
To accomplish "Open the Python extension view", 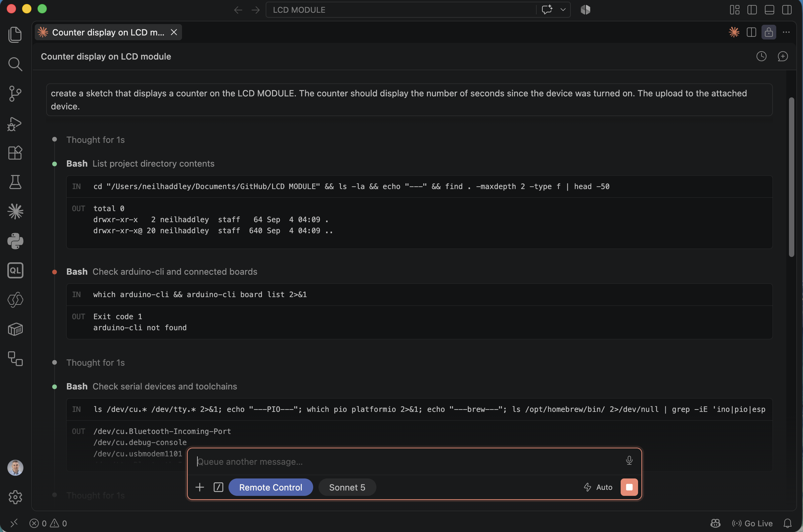I will pos(15,241).
